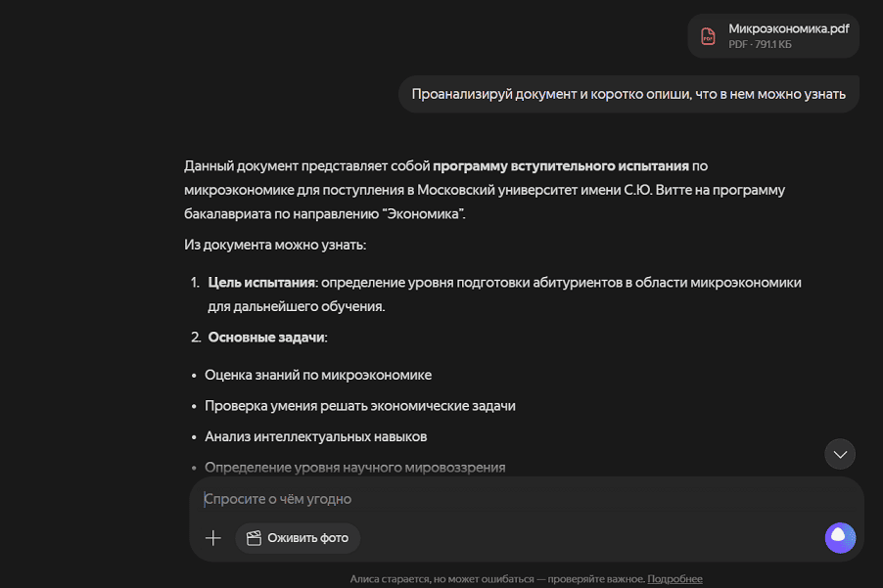Screen dimensions: 883x588
Task: Click the bullet Проверка умения решать задачи
Action: (x=359, y=406)
